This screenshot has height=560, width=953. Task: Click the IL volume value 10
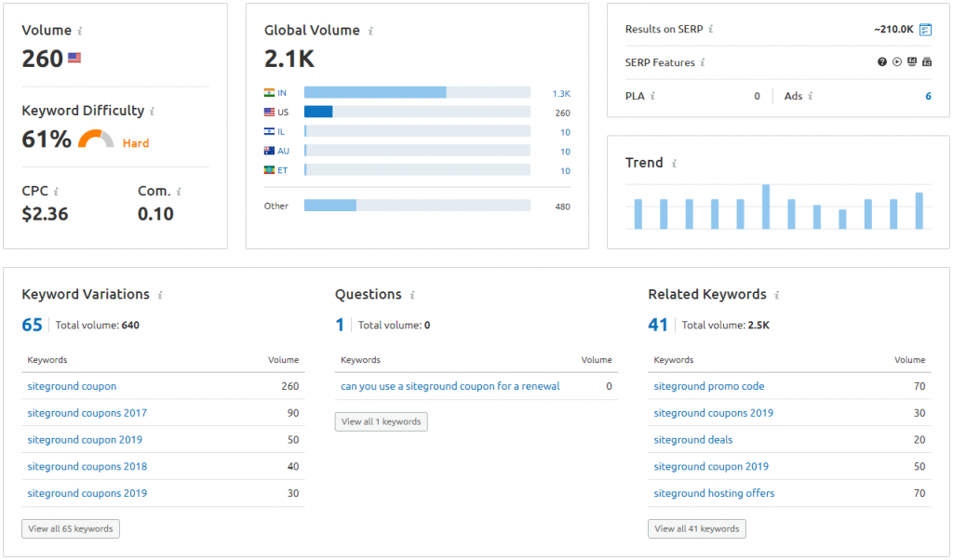pos(565,132)
